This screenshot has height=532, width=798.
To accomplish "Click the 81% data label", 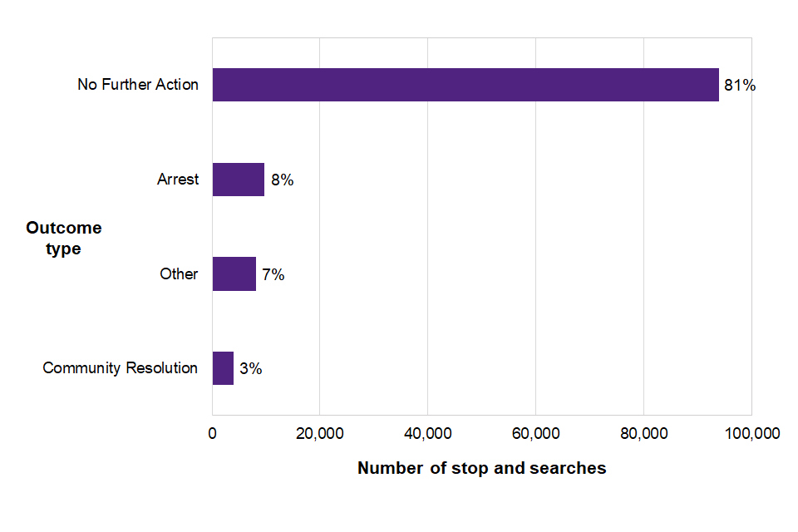I will point(739,85).
